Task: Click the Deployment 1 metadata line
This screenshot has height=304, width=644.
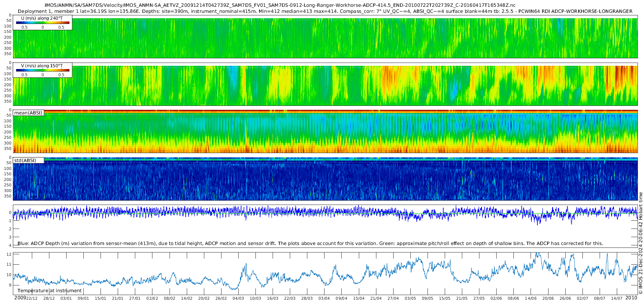Action: pyautogui.click(x=325, y=11)
